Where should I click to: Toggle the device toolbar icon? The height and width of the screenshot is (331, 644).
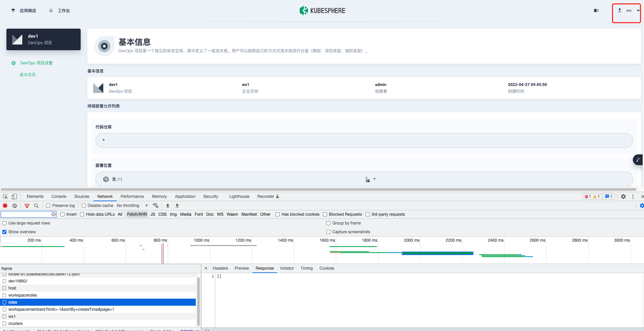point(14,197)
